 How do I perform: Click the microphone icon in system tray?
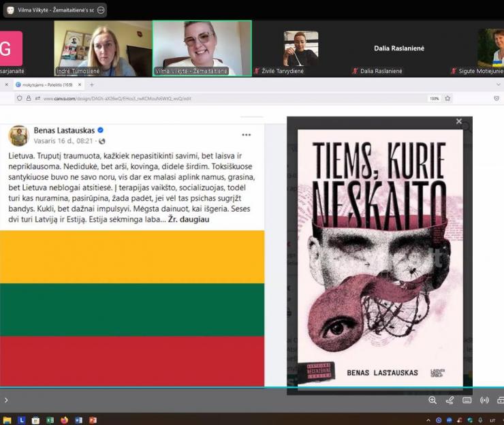click(x=480, y=420)
